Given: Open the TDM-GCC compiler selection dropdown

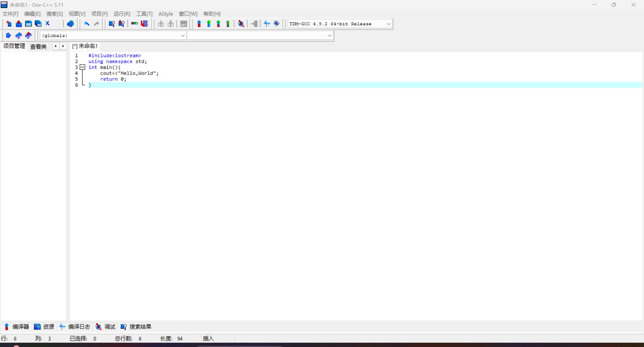Looking at the screenshot, I should coord(388,24).
